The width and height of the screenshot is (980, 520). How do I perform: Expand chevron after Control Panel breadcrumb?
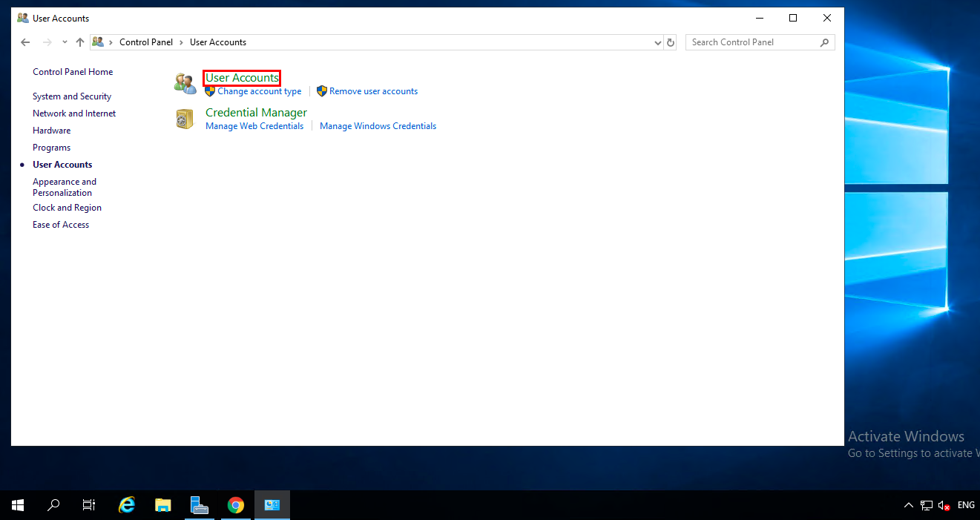(181, 42)
